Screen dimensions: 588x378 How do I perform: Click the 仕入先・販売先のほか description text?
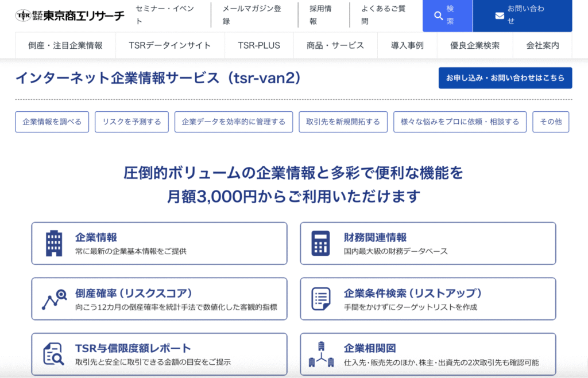pyautogui.click(x=442, y=363)
